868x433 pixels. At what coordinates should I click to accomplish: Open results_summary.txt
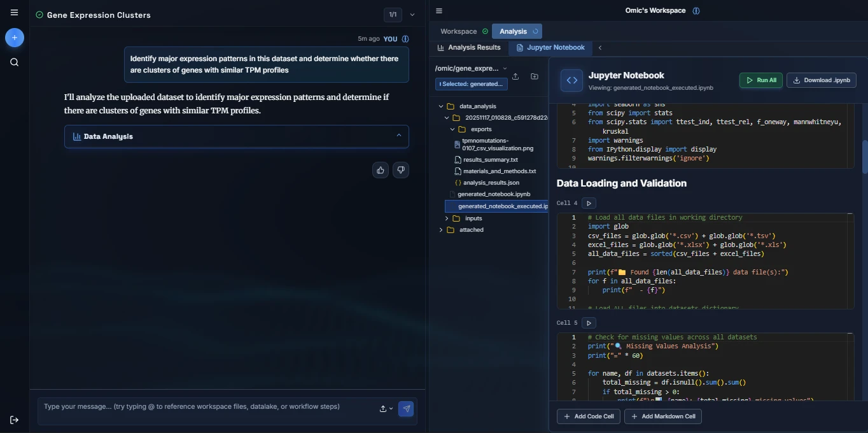pos(490,160)
